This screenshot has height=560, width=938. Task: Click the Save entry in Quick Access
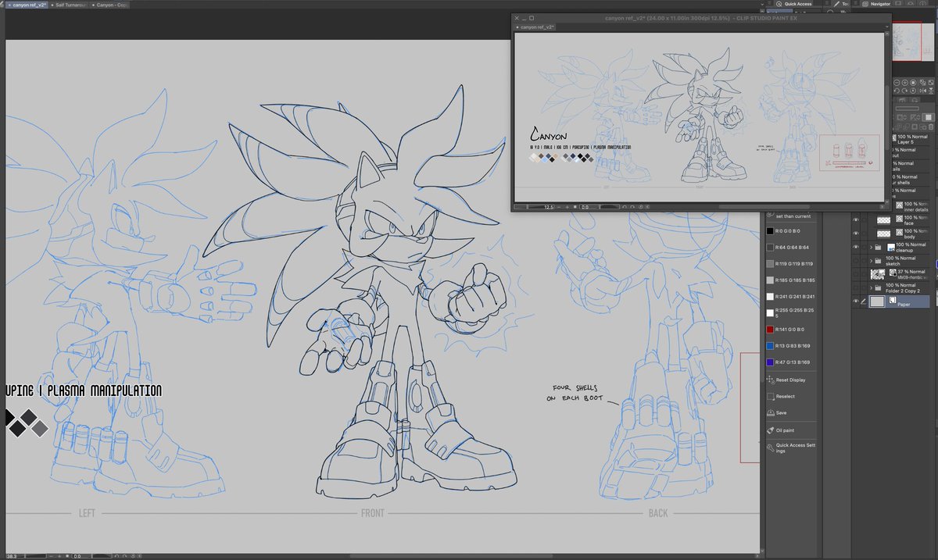(782, 412)
